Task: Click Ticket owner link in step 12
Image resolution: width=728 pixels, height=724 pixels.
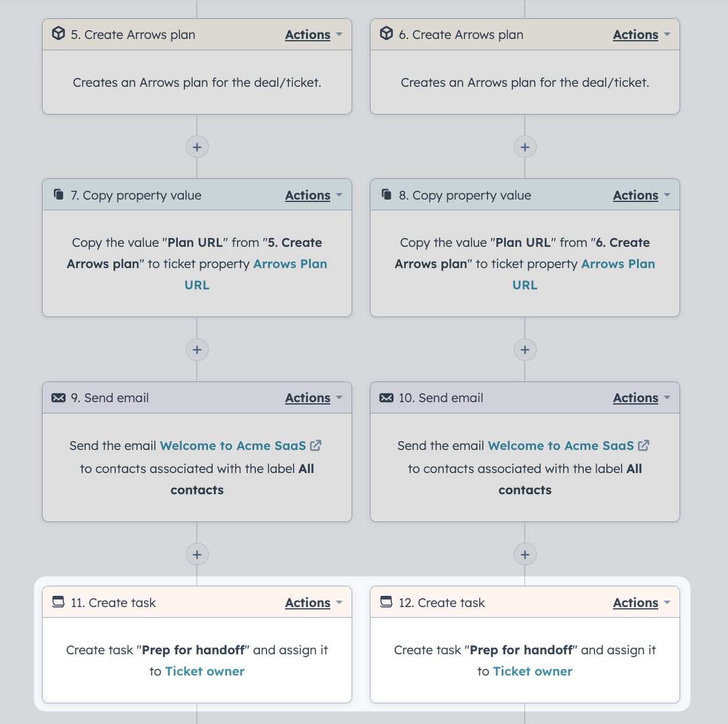Action: click(532, 671)
